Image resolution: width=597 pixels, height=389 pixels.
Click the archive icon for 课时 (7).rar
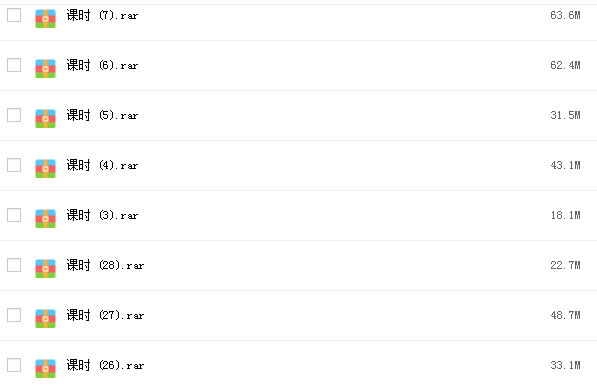(45, 19)
